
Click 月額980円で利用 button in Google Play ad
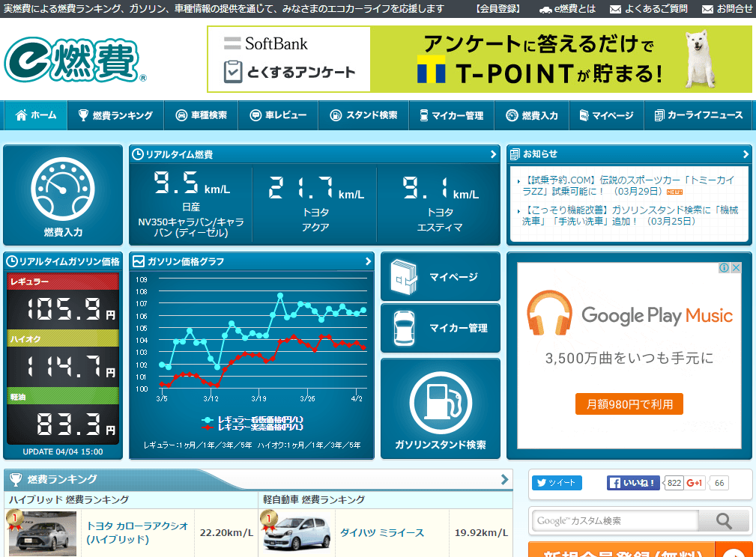coord(629,404)
